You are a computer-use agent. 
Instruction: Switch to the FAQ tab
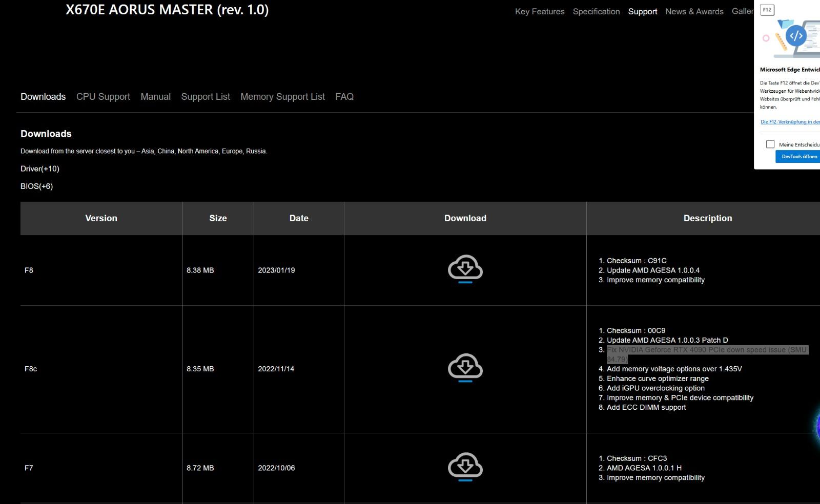[344, 96]
